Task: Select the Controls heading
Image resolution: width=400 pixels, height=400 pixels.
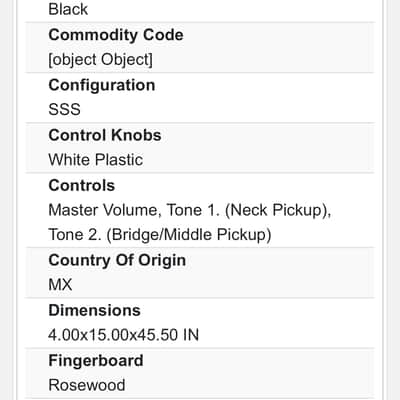Action: coord(82,185)
